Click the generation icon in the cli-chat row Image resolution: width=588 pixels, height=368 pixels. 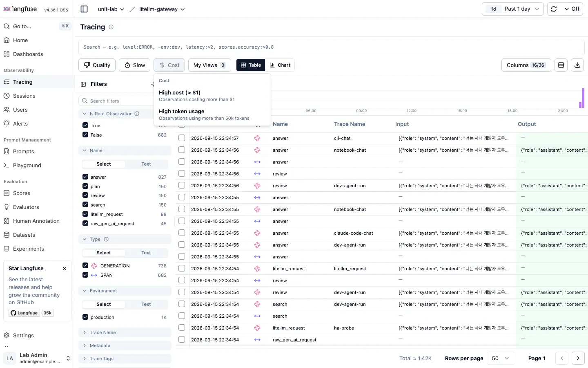coord(257,138)
